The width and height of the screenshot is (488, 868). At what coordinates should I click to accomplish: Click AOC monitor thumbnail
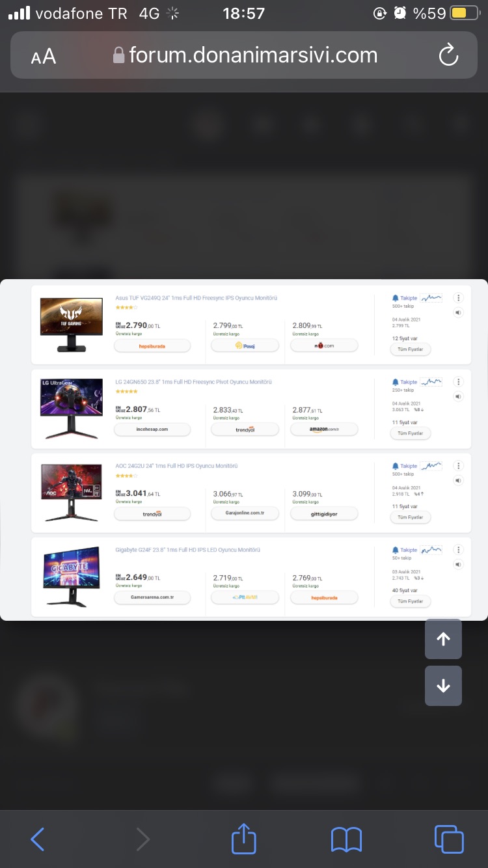click(72, 493)
